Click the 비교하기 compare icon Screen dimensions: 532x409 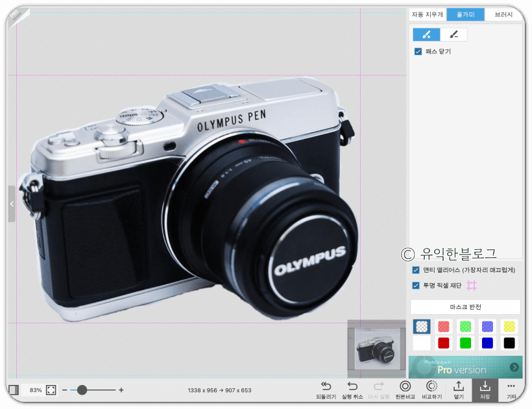(x=431, y=390)
